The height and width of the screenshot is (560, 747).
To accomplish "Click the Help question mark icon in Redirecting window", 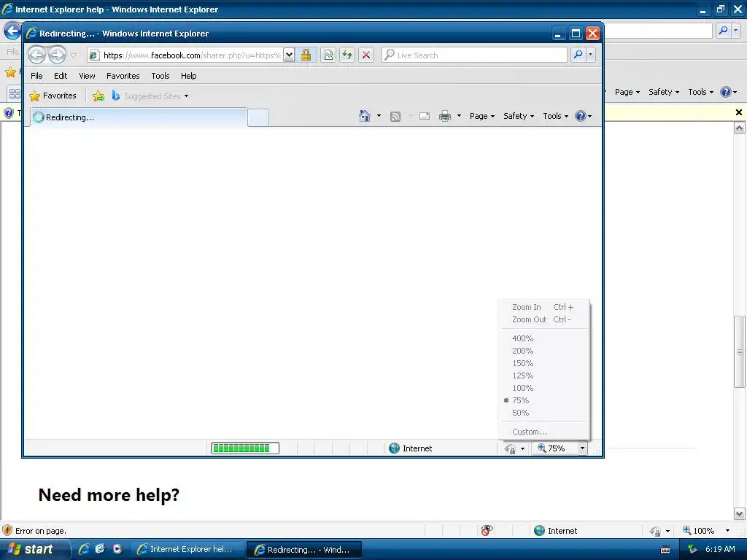I will click(580, 116).
